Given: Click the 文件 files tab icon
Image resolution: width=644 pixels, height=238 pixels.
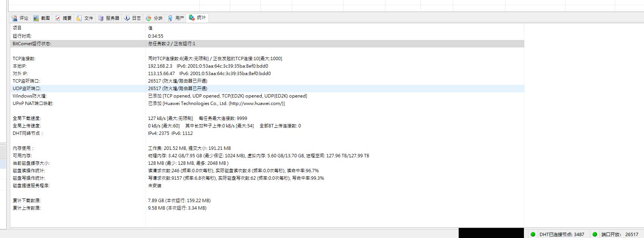Looking at the screenshot, I should point(79,18).
